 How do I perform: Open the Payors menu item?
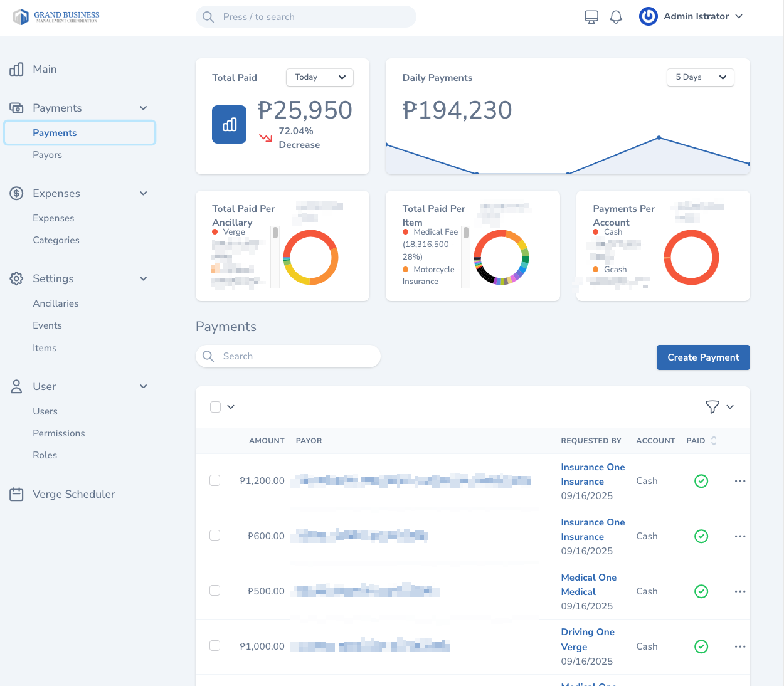48,155
